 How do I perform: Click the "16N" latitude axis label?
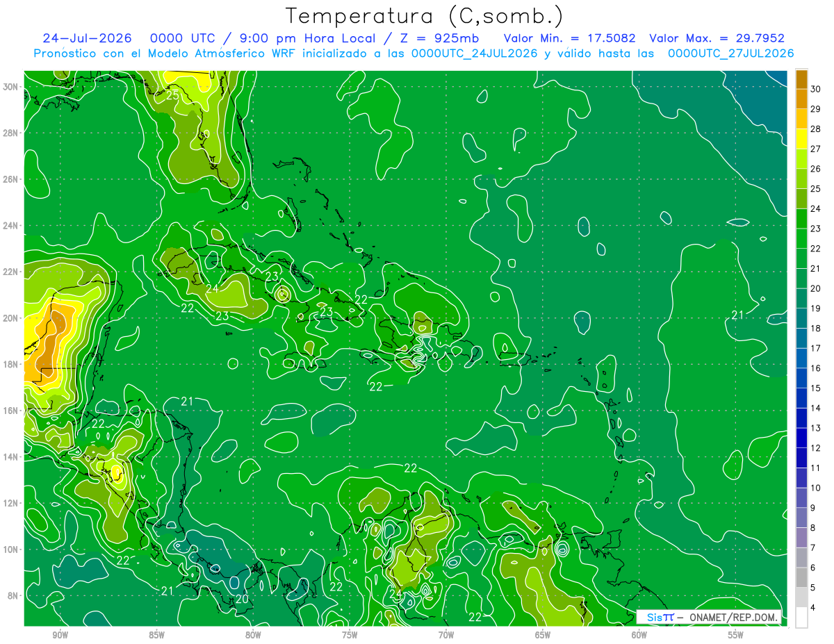click(11, 411)
